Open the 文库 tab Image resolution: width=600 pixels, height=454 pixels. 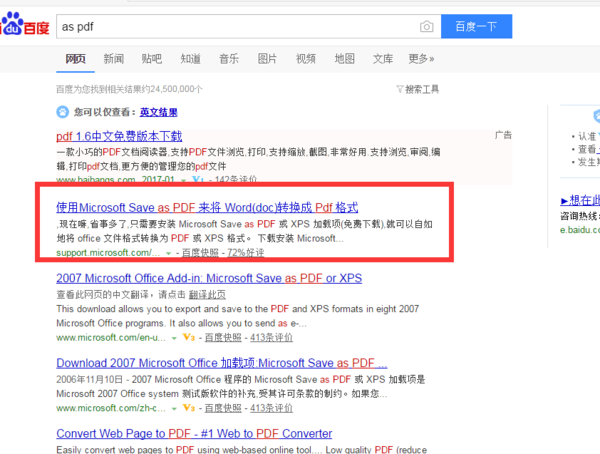[x=383, y=59]
